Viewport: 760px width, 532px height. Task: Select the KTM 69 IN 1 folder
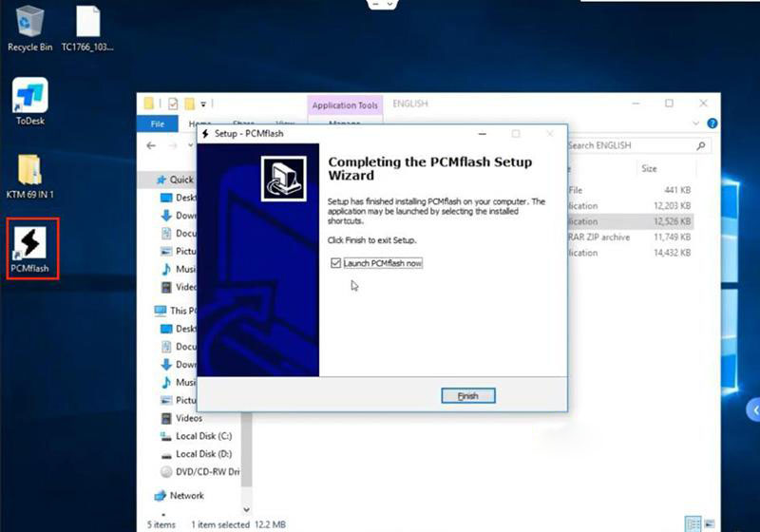tap(29, 177)
